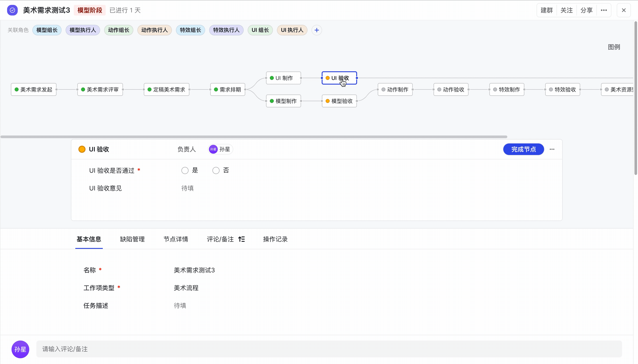Open the 图例 legend expander
The height and width of the screenshot is (364, 638).
pyautogui.click(x=614, y=47)
